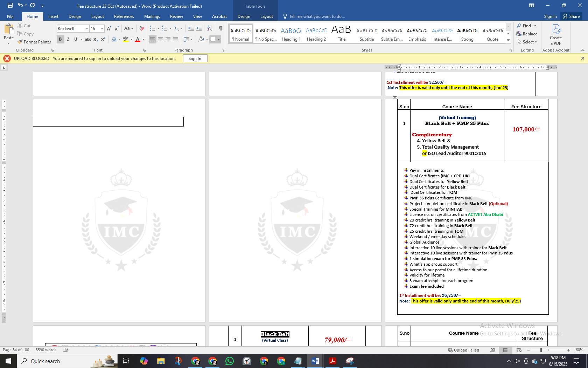The height and width of the screenshot is (368, 588).
Task: Click the Paste clipboard icon
Action: click(x=9, y=30)
